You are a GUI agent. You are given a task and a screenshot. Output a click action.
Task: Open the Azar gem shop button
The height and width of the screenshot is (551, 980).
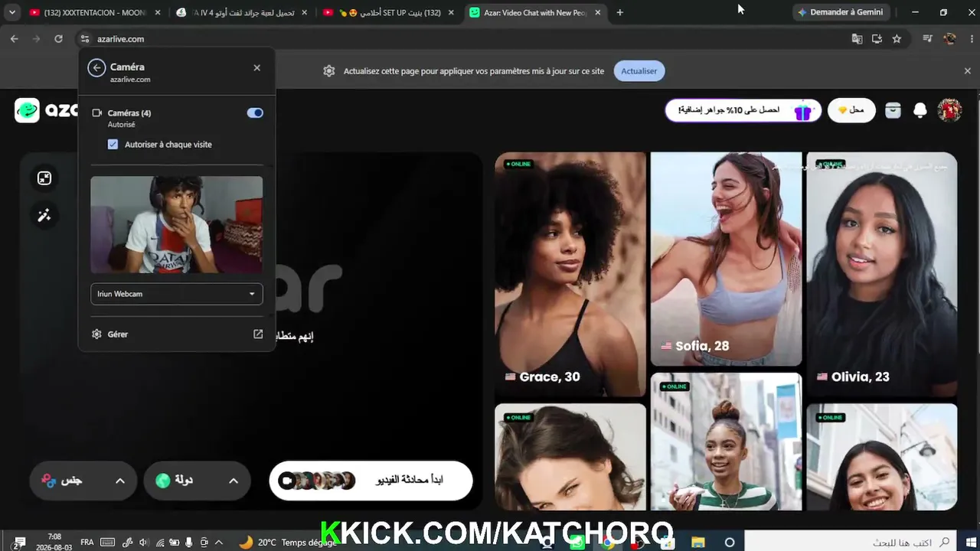point(851,111)
